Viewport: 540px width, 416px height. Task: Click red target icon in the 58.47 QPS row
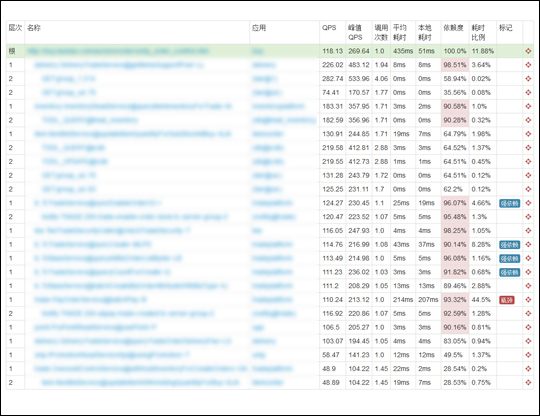pyautogui.click(x=528, y=355)
